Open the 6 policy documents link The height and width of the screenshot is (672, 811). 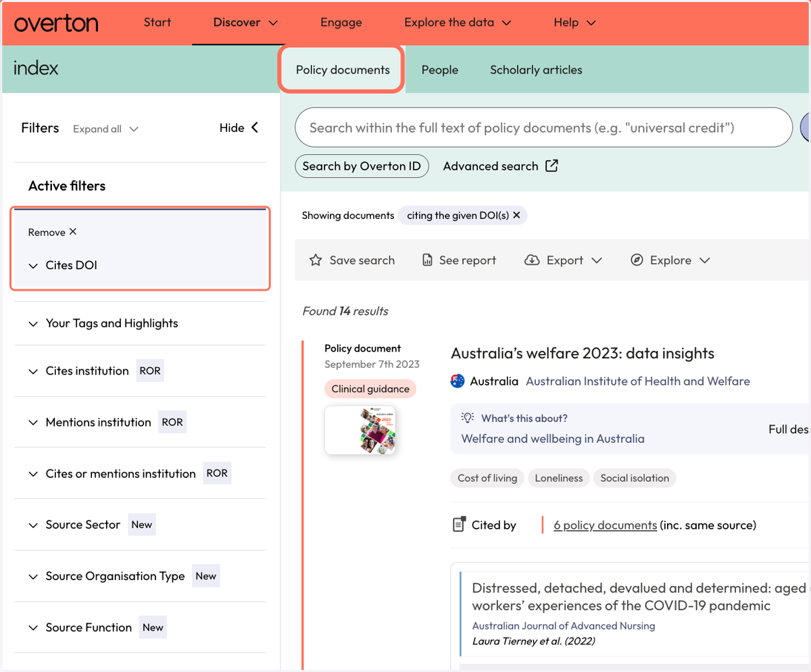[605, 525]
